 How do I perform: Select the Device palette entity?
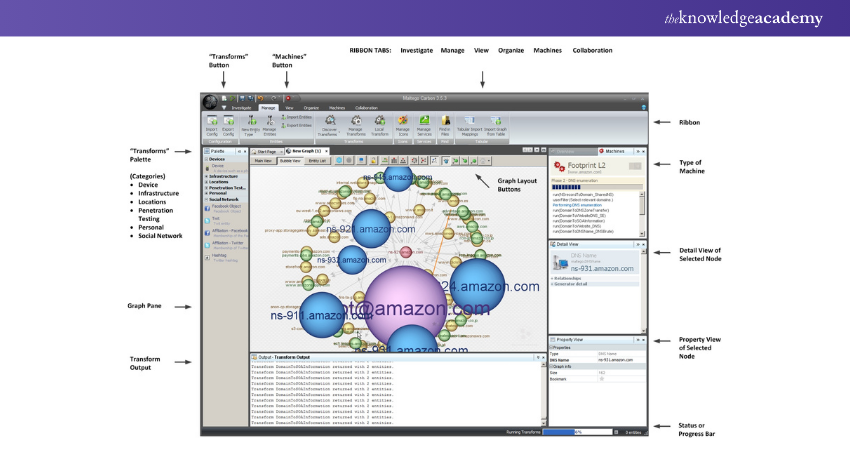pyautogui.click(x=226, y=168)
